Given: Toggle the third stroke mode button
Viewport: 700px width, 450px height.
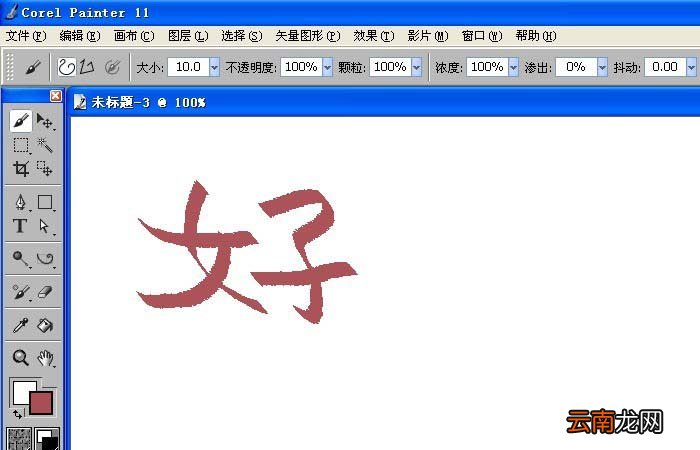Looking at the screenshot, I should 112,67.
